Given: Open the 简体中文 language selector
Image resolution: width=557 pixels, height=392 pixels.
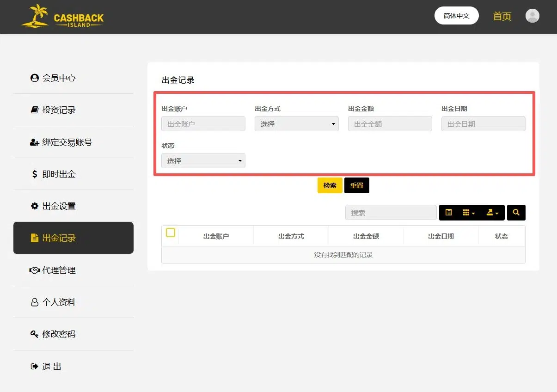Looking at the screenshot, I should coord(457,16).
